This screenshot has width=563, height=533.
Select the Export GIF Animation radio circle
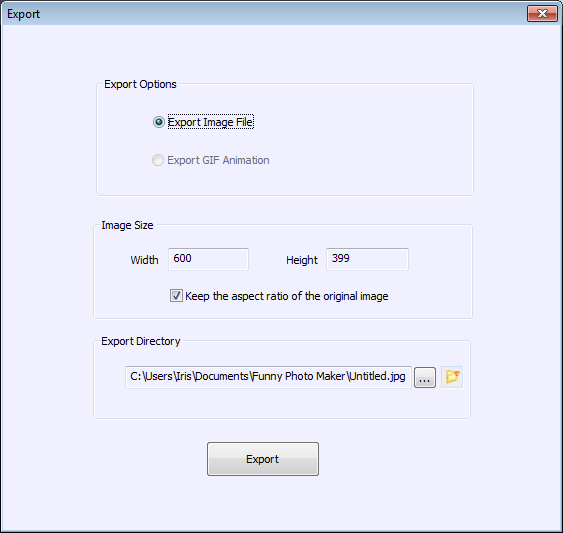[158, 160]
